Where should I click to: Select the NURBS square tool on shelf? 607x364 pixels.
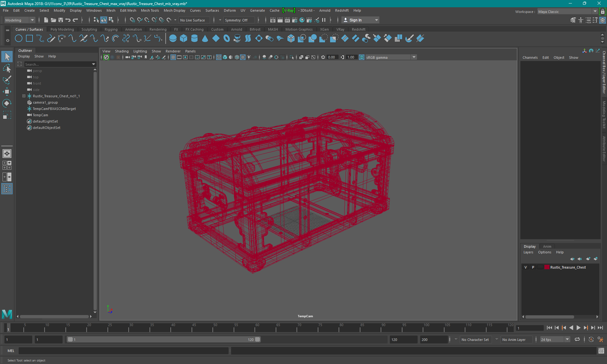tap(29, 39)
